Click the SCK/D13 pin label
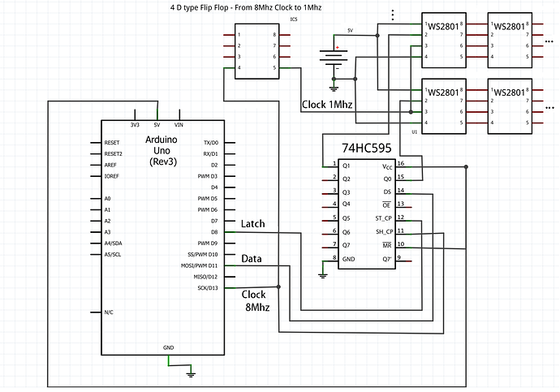The image size is (560, 392). point(208,288)
